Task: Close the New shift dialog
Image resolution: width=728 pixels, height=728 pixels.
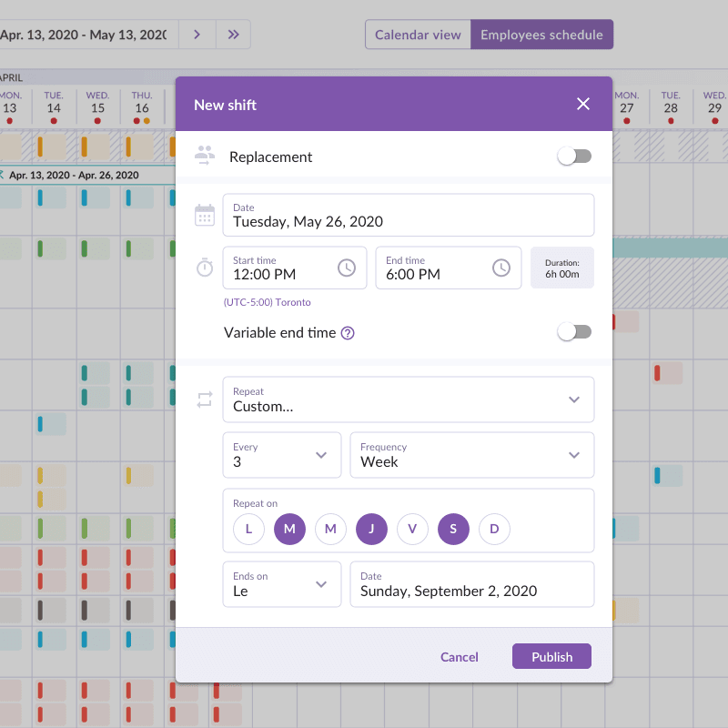Action: [x=583, y=104]
